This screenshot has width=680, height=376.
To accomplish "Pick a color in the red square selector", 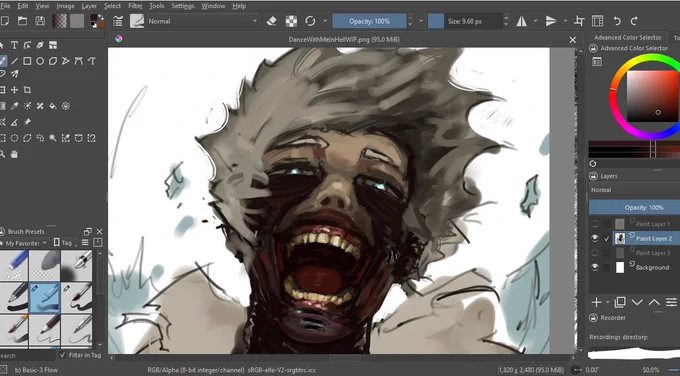I will tap(652, 96).
